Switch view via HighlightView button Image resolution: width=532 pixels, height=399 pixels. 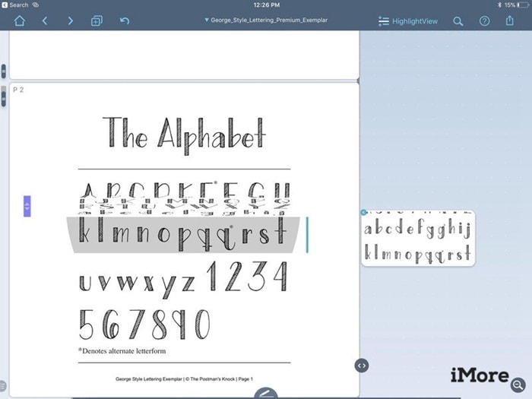(408, 21)
